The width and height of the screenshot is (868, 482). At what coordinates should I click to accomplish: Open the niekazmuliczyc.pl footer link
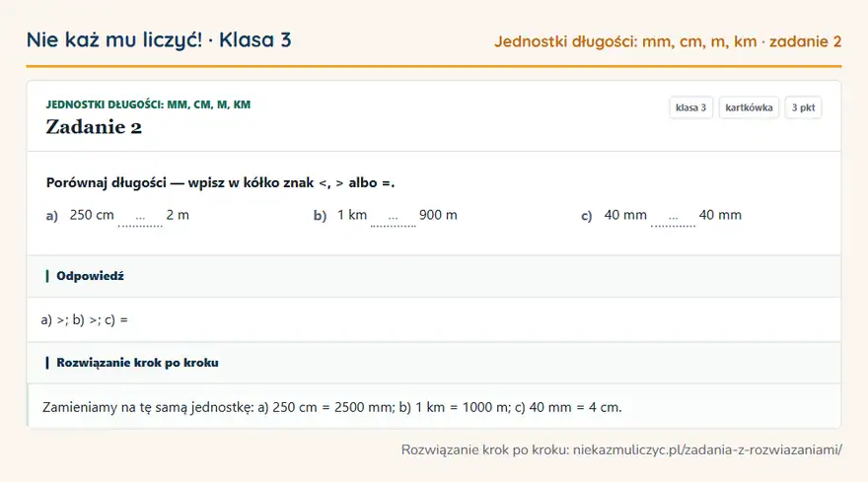point(707,449)
